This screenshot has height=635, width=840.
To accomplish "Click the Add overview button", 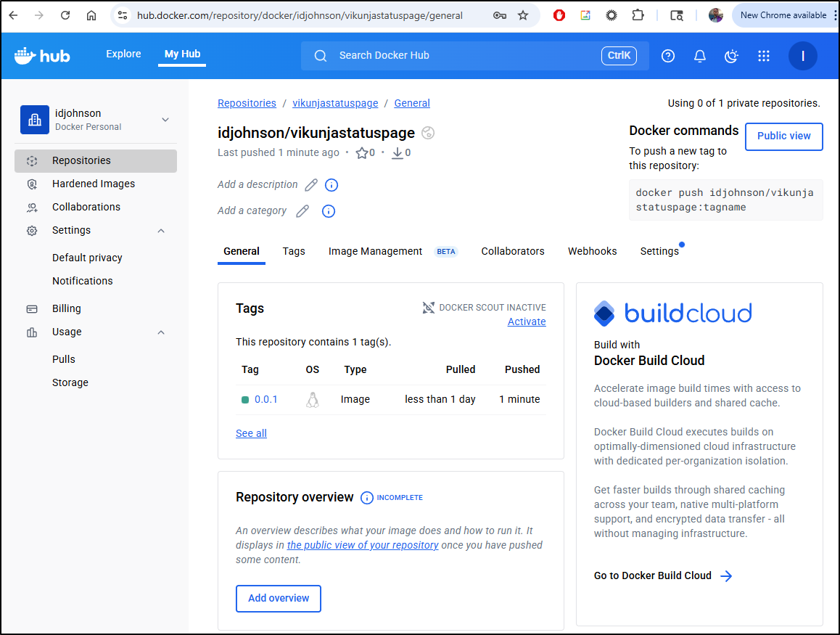I will (x=279, y=599).
